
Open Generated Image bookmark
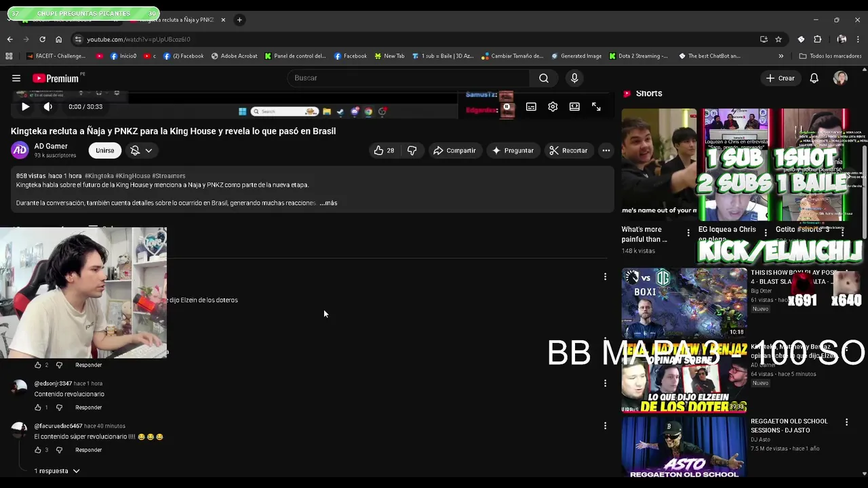pos(576,56)
